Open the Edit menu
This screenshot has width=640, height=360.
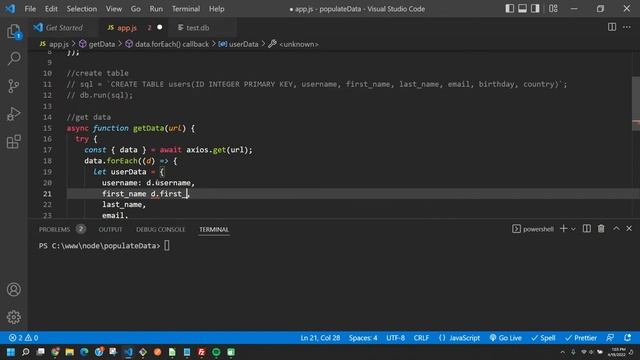pyautogui.click(x=51, y=9)
